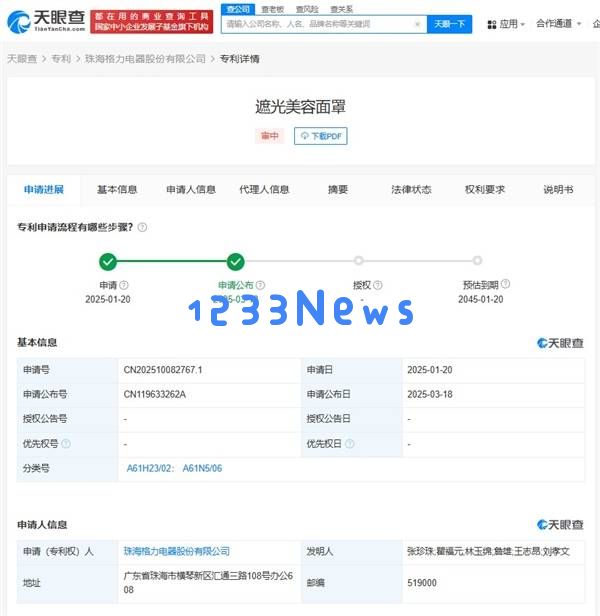600x616 pixels.
Task: Click the address cell 广东省珠海市横琴新区
Action: pyautogui.click(x=208, y=583)
